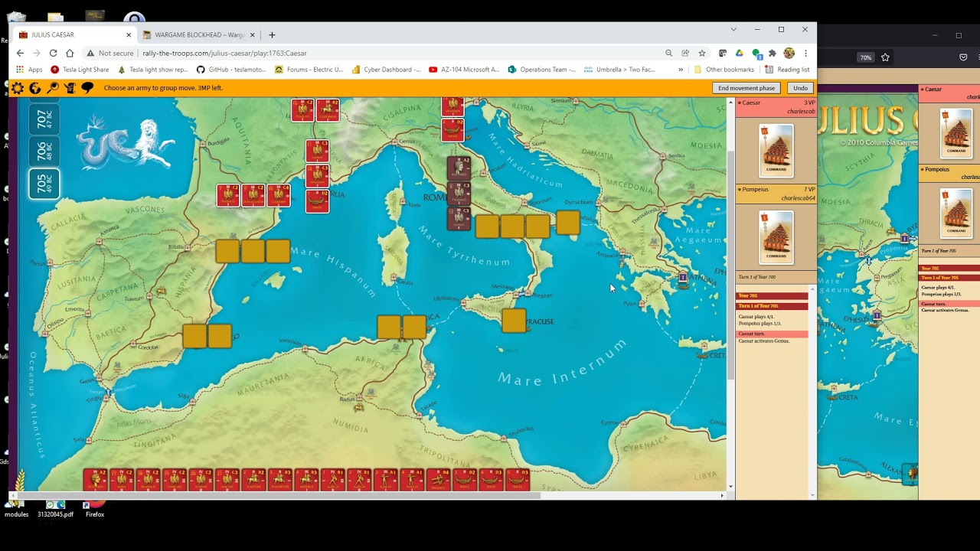Image resolution: width=980 pixels, height=551 pixels.
Task: Click the gold Pompeian block at Syracuse
Action: coord(514,321)
